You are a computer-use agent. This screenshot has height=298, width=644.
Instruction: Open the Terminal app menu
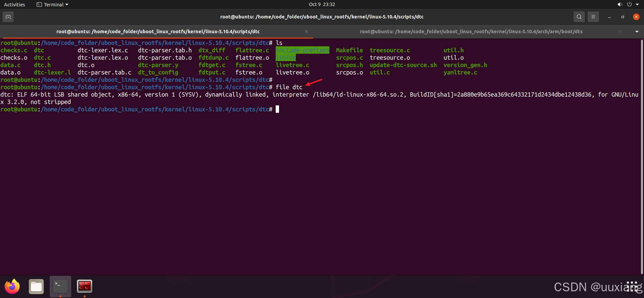pos(52,4)
